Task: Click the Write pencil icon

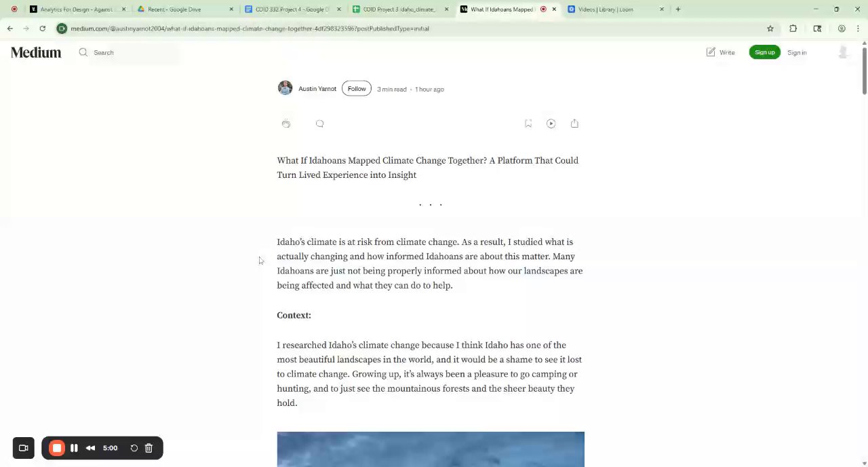Action: [x=711, y=52]
